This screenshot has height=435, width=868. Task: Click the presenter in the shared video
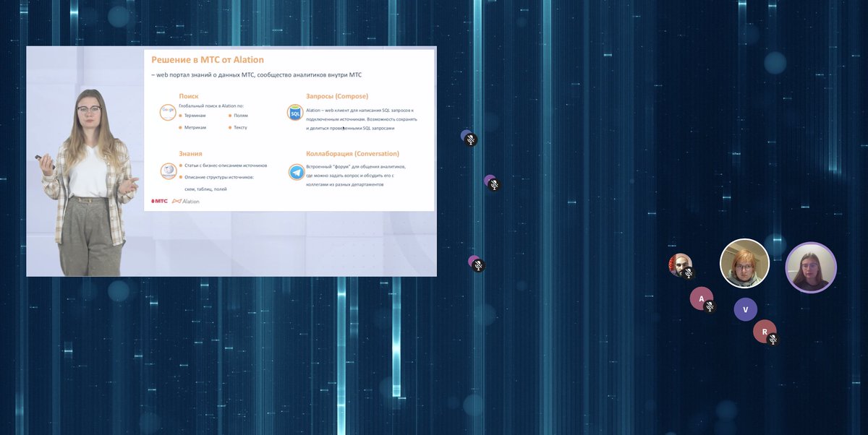(88, 181)
